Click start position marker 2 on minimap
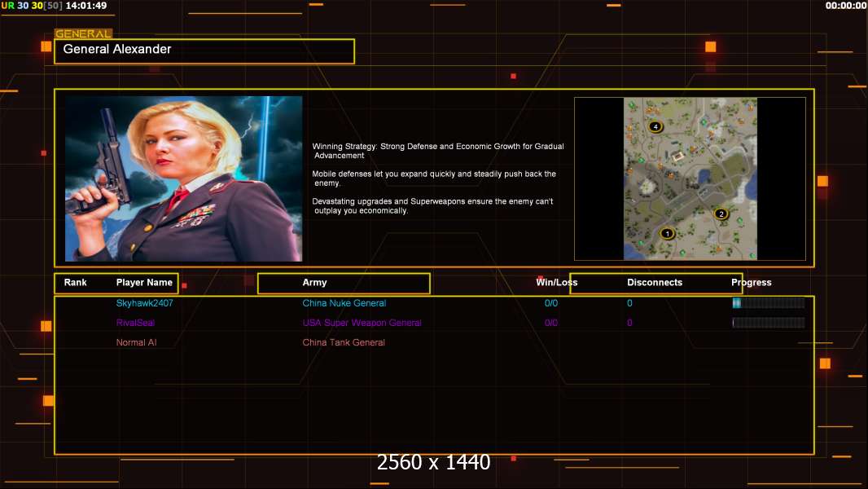868x489 pixels. point(721,214)
